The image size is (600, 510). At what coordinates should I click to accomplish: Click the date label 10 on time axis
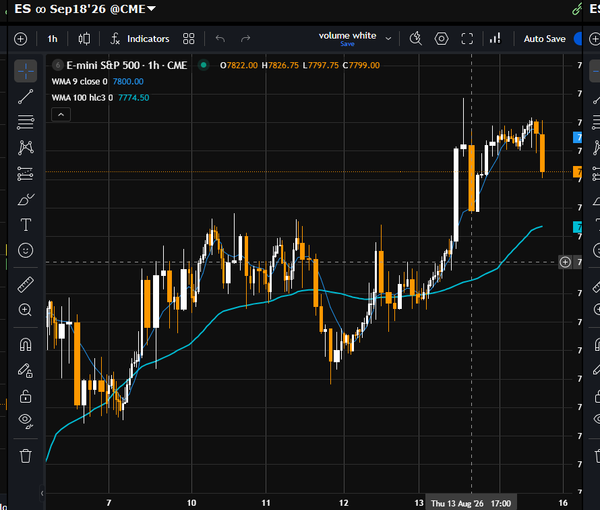point(192,503)
